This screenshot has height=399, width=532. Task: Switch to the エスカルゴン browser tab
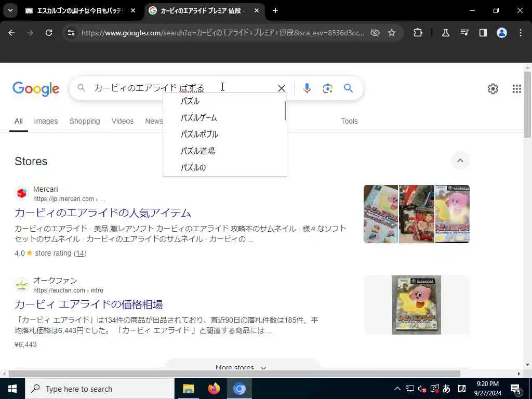[x=81, y=10]
